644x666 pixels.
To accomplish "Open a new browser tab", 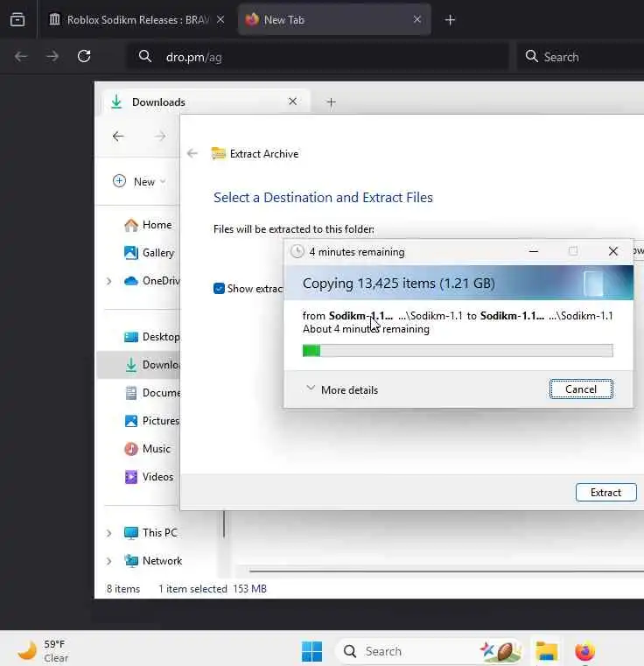I will pyautogui.click(x=450, y=20).
